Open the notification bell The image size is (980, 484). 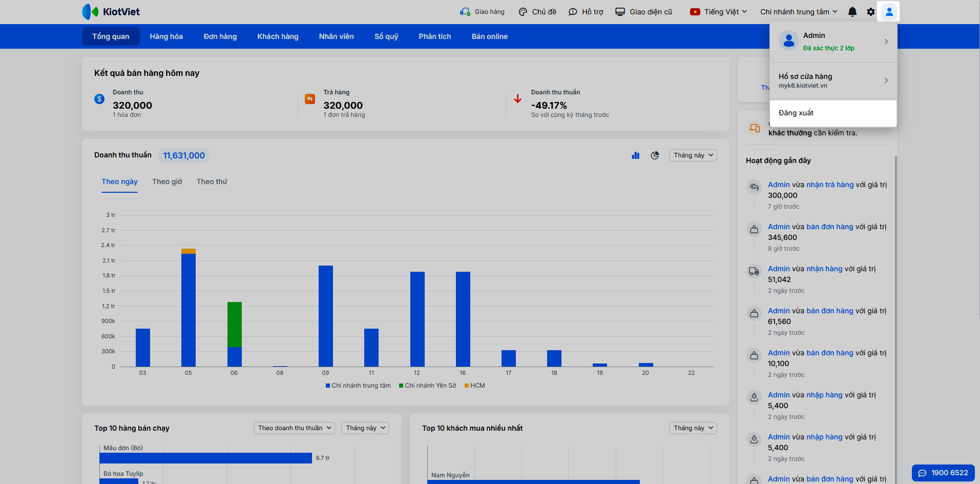852,12
